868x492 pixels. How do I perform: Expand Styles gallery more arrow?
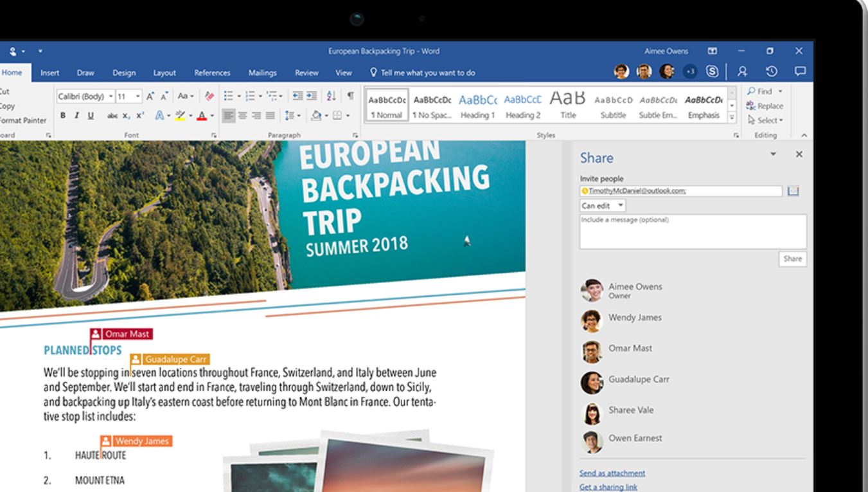pyautogui.click(x=731, y=118)
